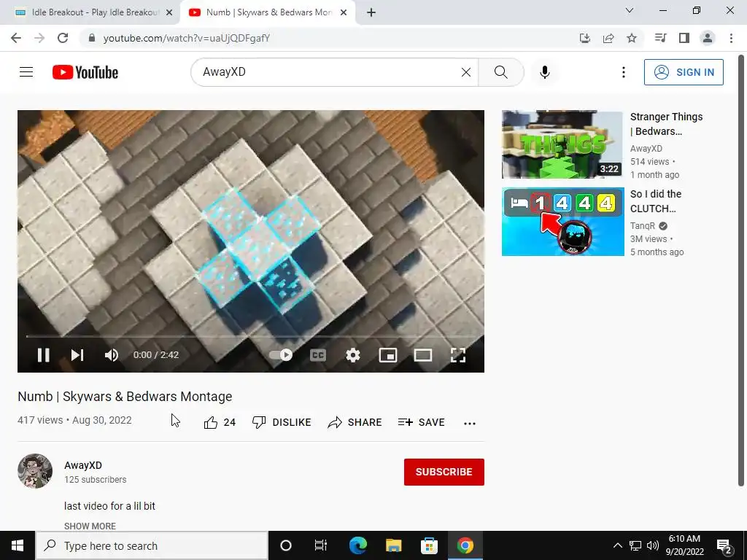Open a new browser tab
Screen dimensions: 747x560
click(x=371, y=12)
